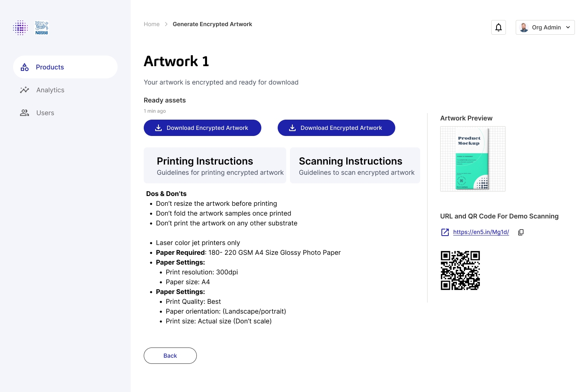Expand the Org Admin dropdown chevron
Screen dimensions: 588x392
[568, 27]
